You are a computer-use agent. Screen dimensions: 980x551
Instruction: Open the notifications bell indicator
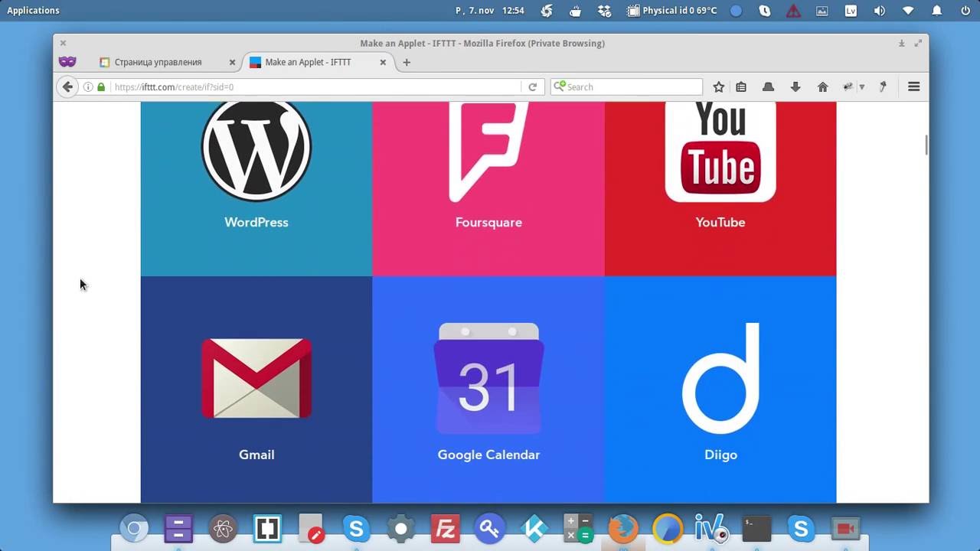[936, 11]
